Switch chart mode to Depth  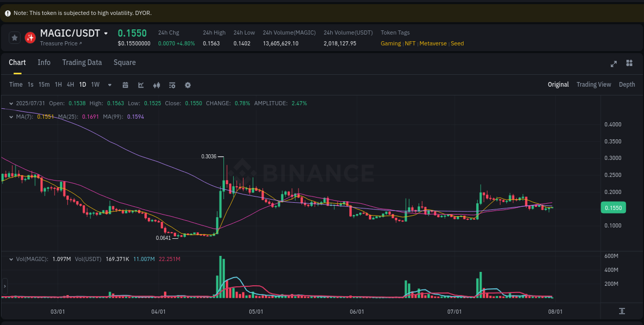tap(626, 84)
